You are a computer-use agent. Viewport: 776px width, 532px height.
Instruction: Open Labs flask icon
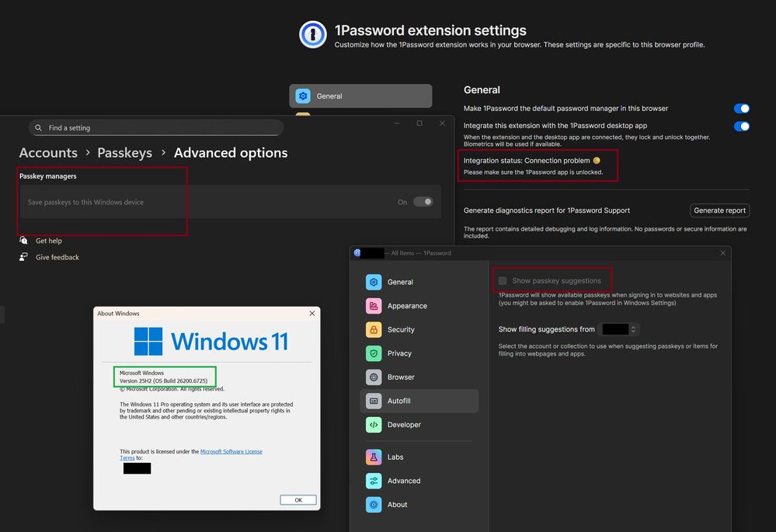(x=374, y=457)
